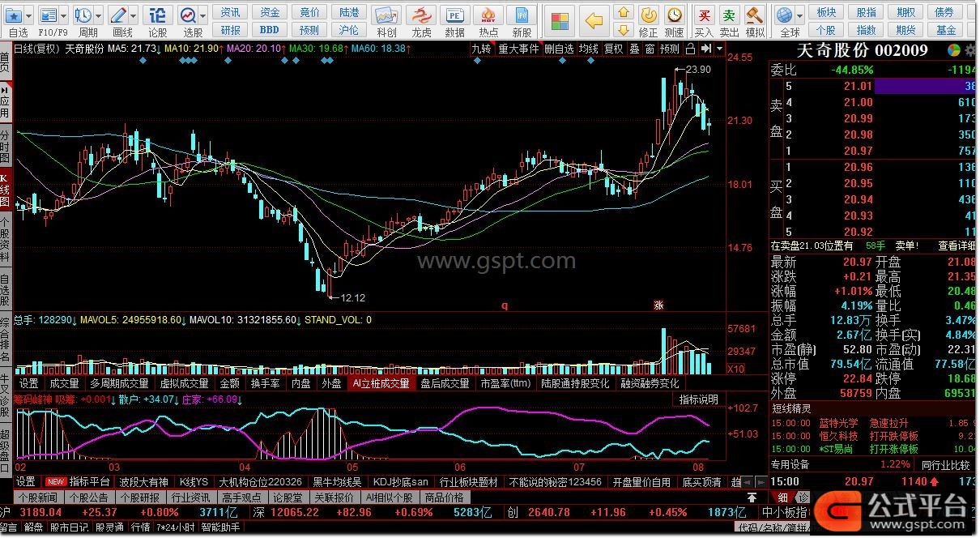Open 查看详细 view details link
The width and height of the screenshot is (980, 538).
[x=957, y=246]
